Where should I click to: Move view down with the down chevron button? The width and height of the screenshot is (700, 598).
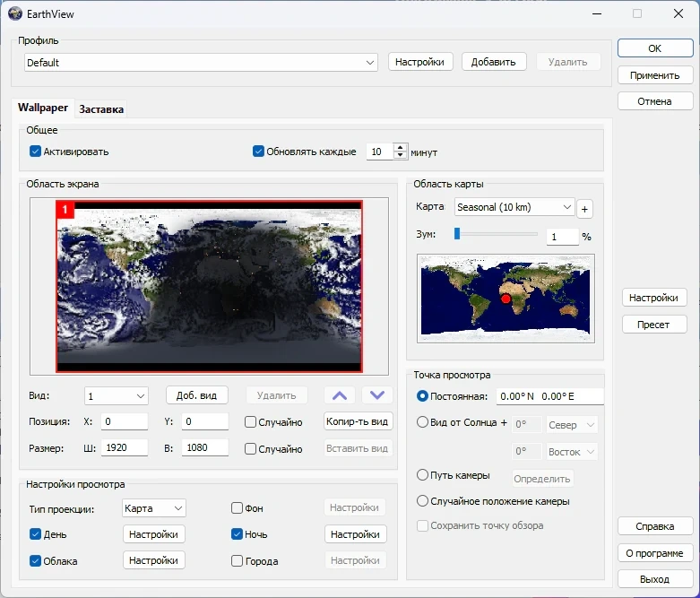[377, 395]
